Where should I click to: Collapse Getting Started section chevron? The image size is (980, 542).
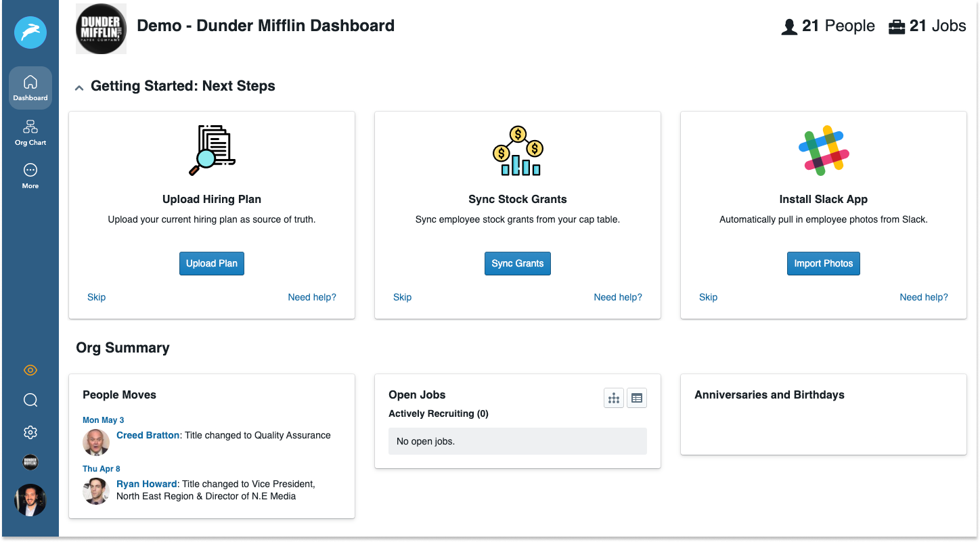click(79, 87)
